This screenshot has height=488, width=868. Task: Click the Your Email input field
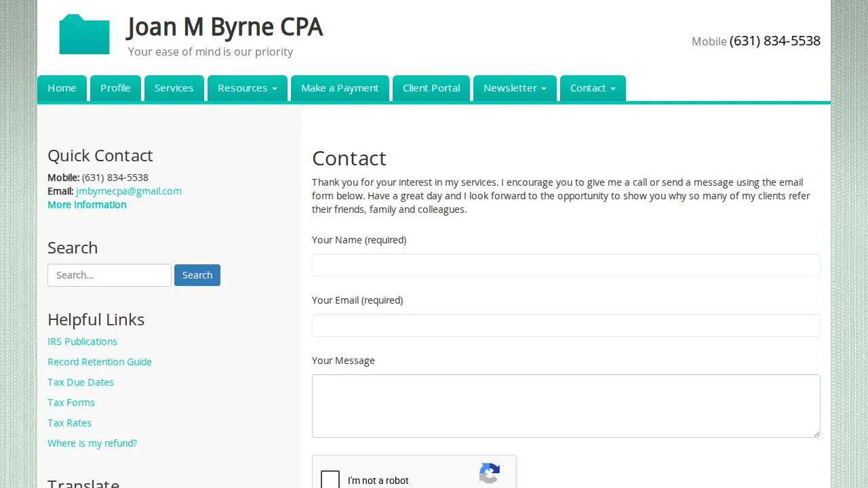[566, 325]
